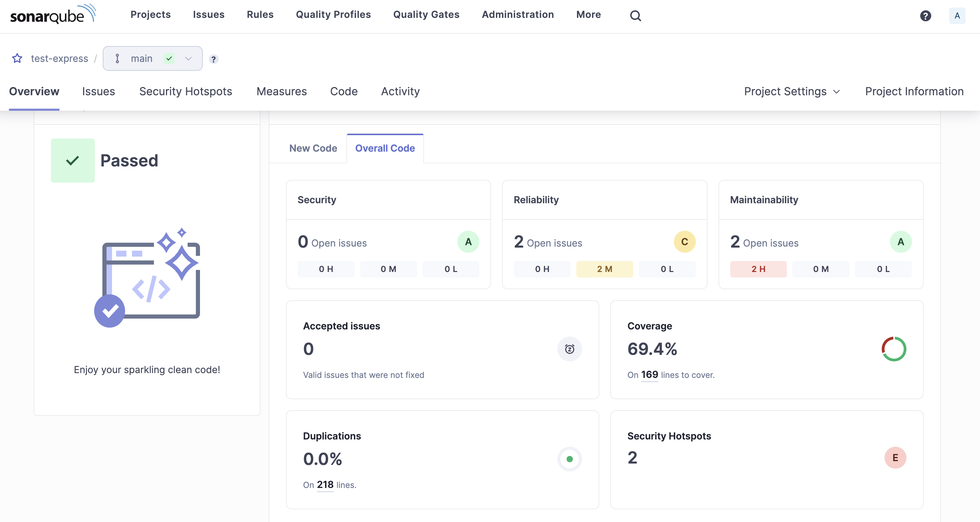This screenshot has height=522, width=980.
Task: Open the user account avatar A
Action: point(957,15)
